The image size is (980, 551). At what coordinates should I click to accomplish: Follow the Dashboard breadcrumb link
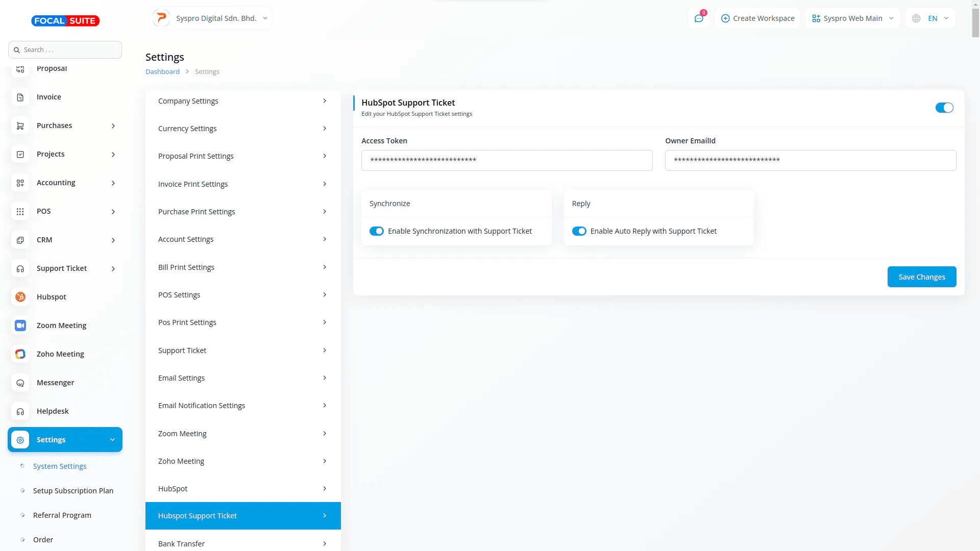[x=162, y=72]
